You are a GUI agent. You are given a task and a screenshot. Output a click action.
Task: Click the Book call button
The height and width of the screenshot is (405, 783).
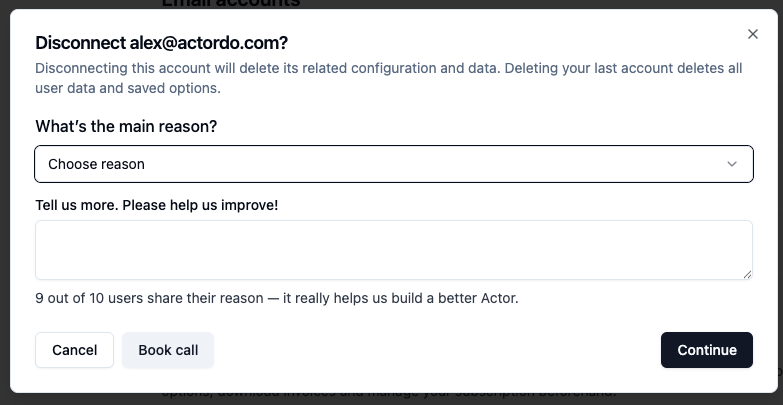(x=168, y=350)
